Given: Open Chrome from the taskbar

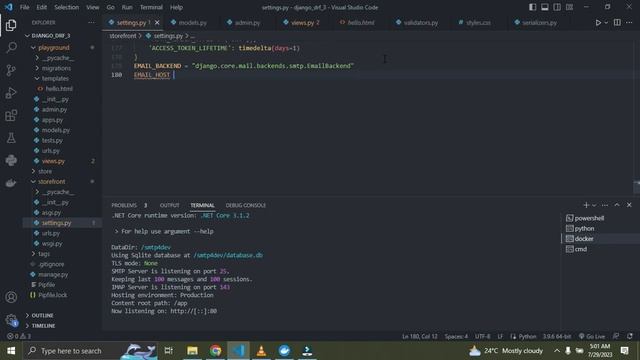Looking at the screenshot, I should [216, 351].
